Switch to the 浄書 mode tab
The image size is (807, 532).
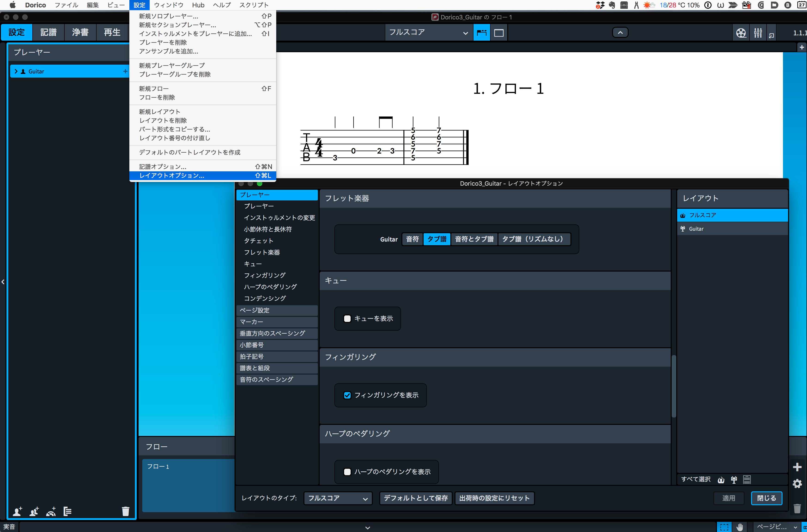click(x=80, y=33)
